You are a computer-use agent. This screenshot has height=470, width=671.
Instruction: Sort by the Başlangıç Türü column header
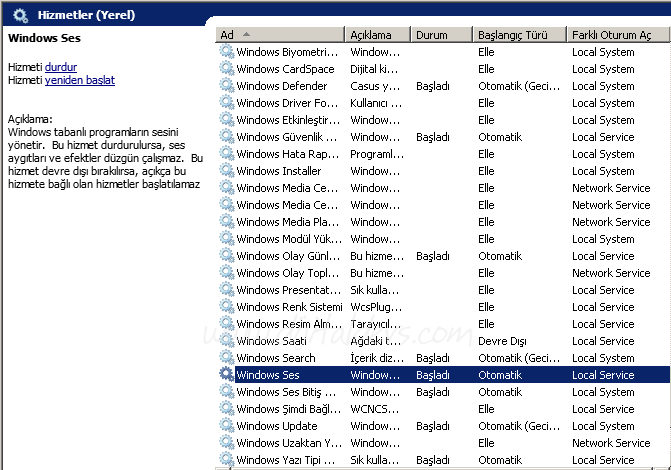point(519,35)
